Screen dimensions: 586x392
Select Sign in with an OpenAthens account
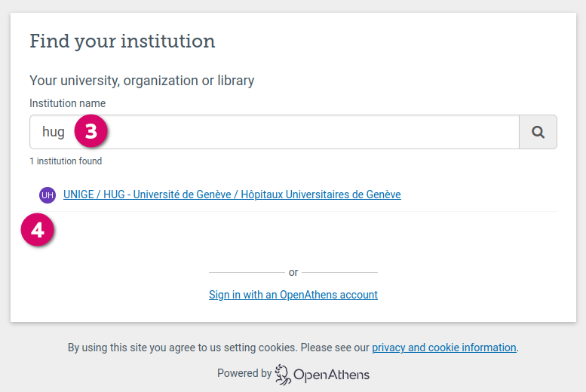[x=293, y=295]
